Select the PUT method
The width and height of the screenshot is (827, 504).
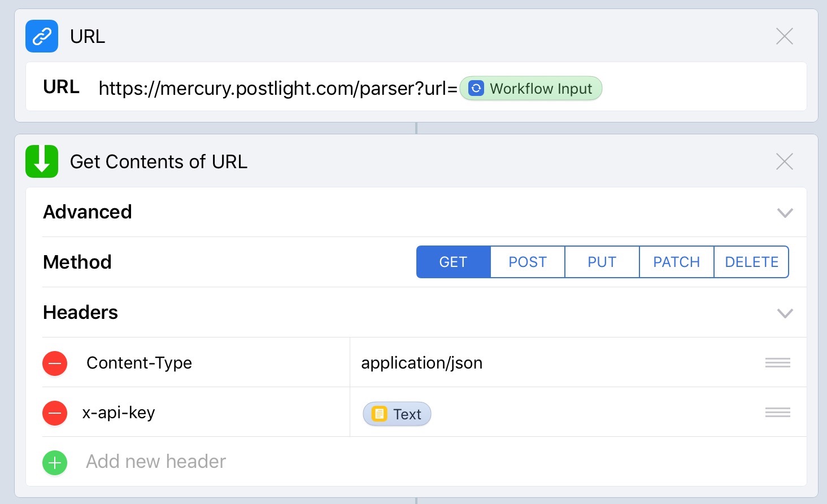tap(602, 262)
